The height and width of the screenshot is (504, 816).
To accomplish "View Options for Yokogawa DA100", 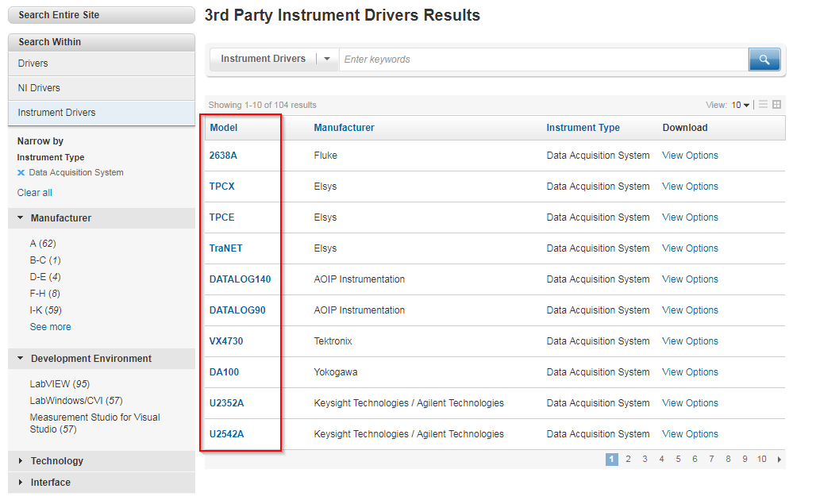I will point(690,372).
